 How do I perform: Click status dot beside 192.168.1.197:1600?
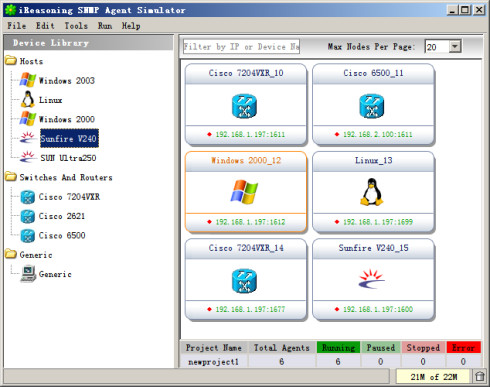pyautogui.click(x=337, y=309)
